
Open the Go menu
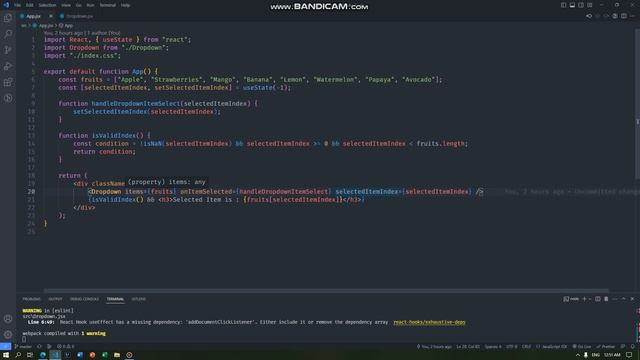coord(78,5)
